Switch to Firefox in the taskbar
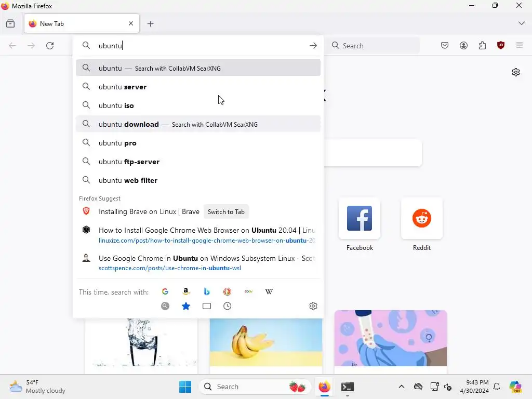This screenshot has width=532, height=399. pyautogui.click(x=324, y=387)
